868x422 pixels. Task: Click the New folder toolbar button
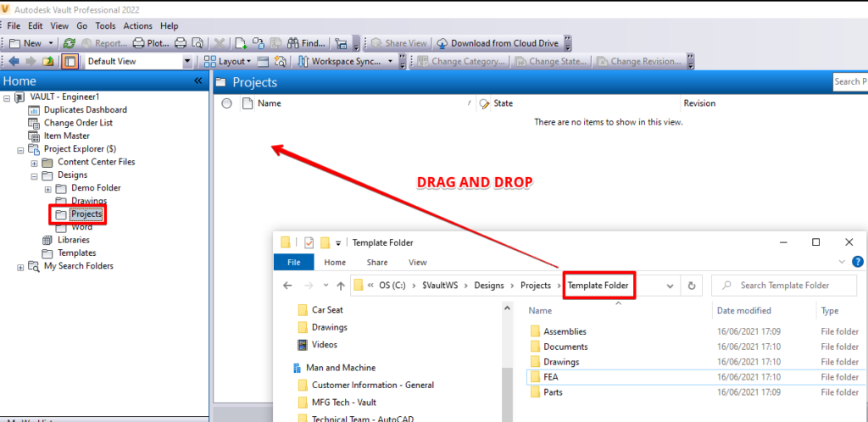[25, 43]
